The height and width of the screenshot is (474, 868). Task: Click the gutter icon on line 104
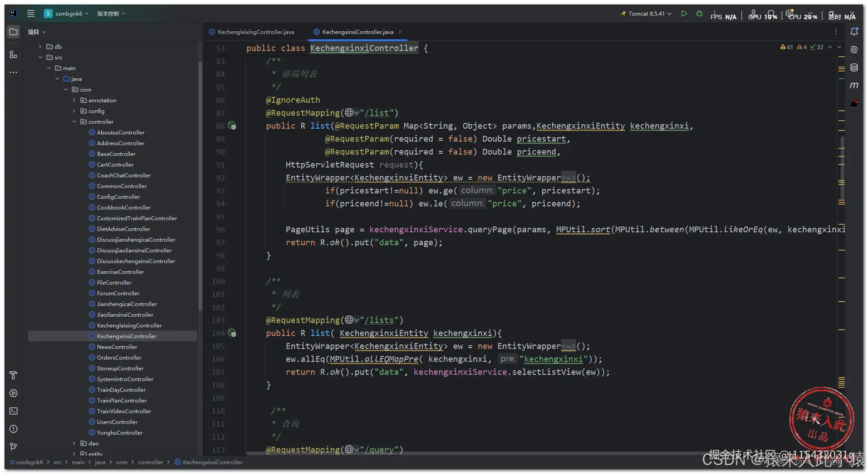232,333
